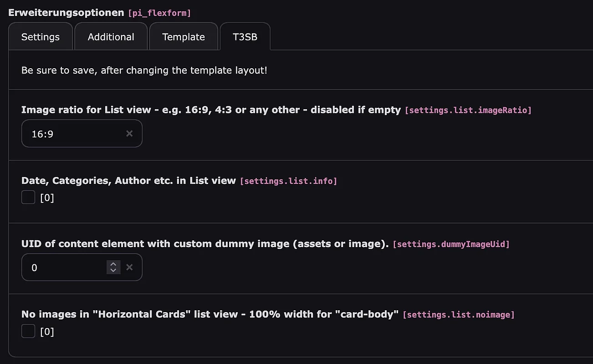The image size is (593, 364).
Task: Click the [settings.dummyImageUid] field tag
Action: coord(451,244)
